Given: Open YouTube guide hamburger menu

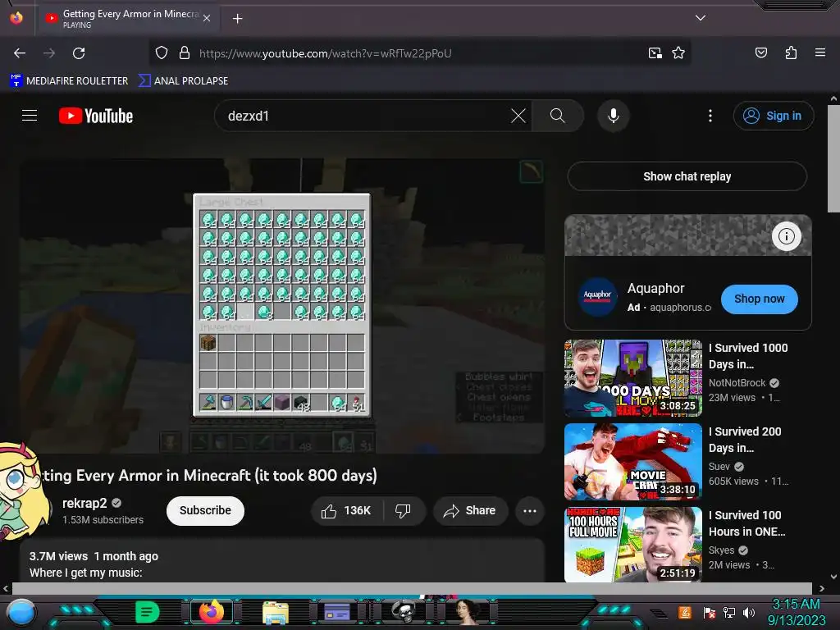Looking at the screenshot, I should coord(30,116).
